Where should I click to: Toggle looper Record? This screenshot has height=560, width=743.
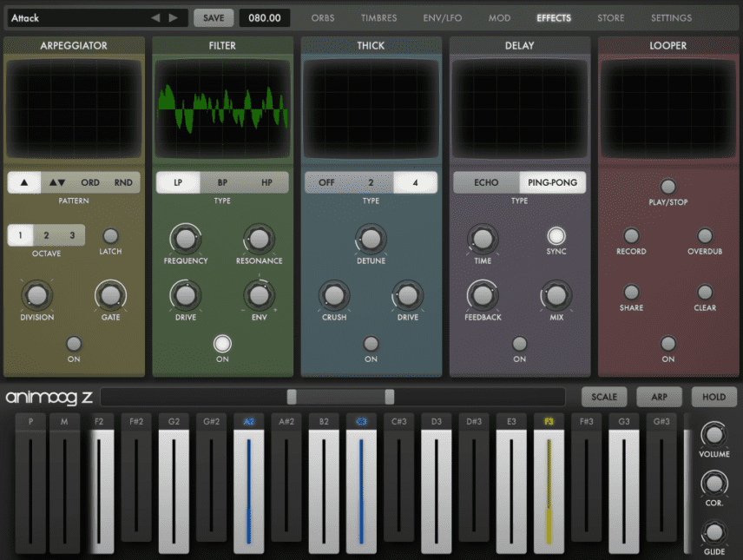coord(631,235)
